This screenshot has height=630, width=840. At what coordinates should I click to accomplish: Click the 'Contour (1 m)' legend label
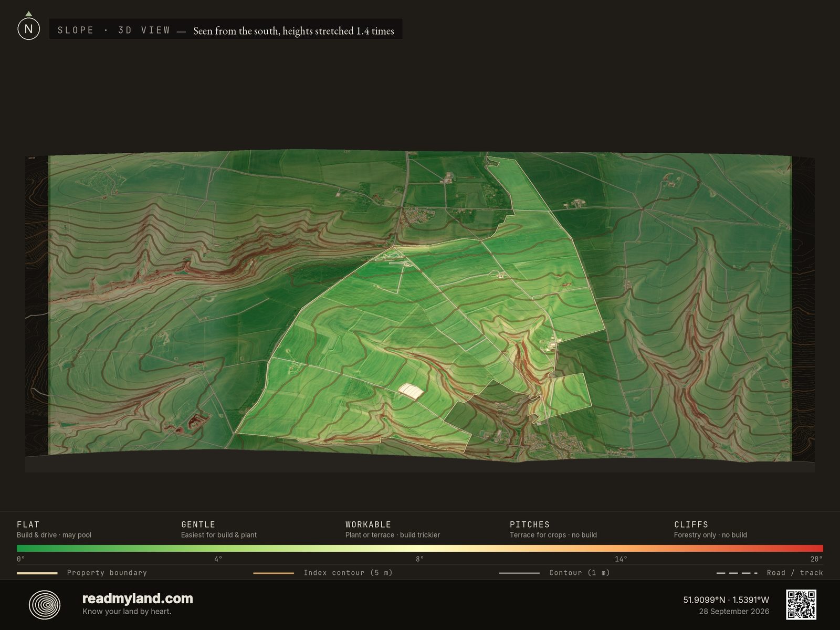(x=580, y=573)
